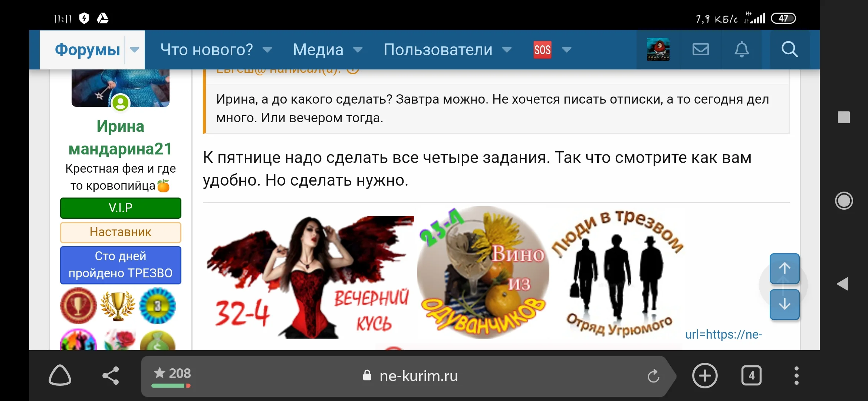Click the red medal badge under the profile
Screen dimensions: 868x401
click(78, 306)
